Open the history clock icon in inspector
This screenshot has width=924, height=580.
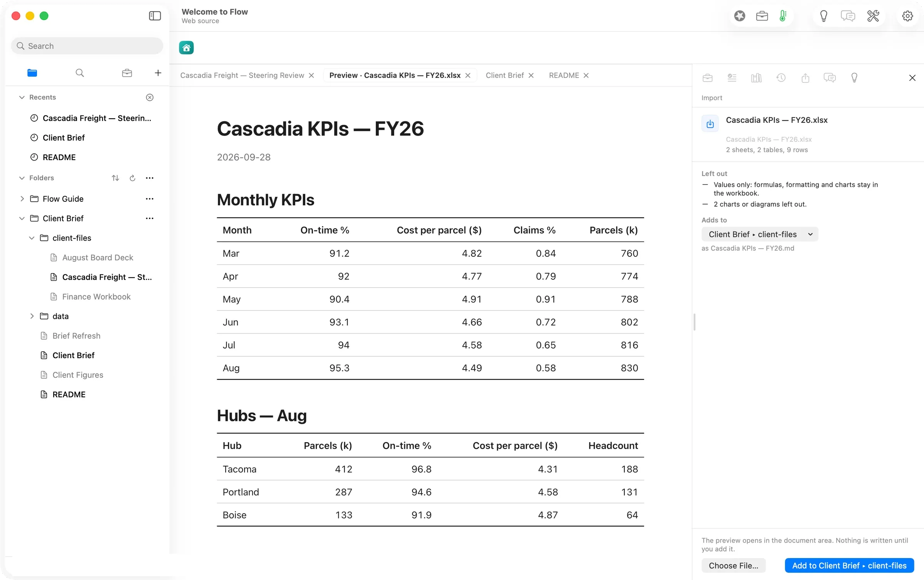[x=781, y=78]
